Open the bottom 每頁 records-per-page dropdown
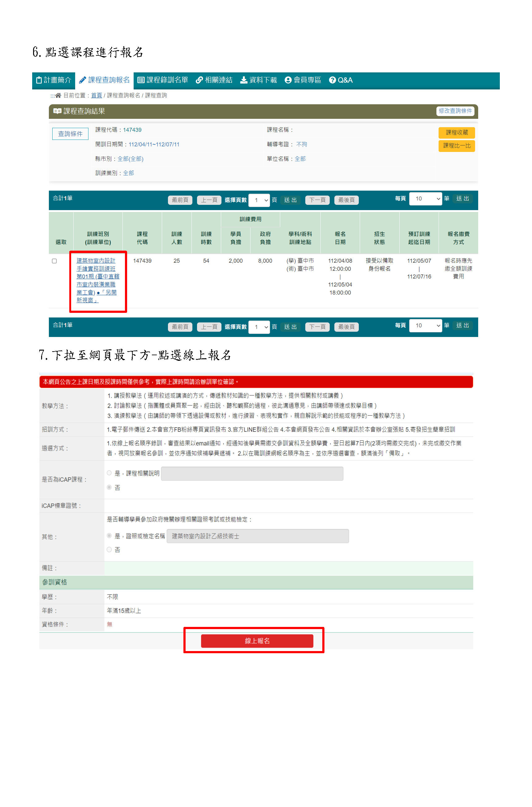The width and height of the screenshot is (532, 807). point(426,326)
